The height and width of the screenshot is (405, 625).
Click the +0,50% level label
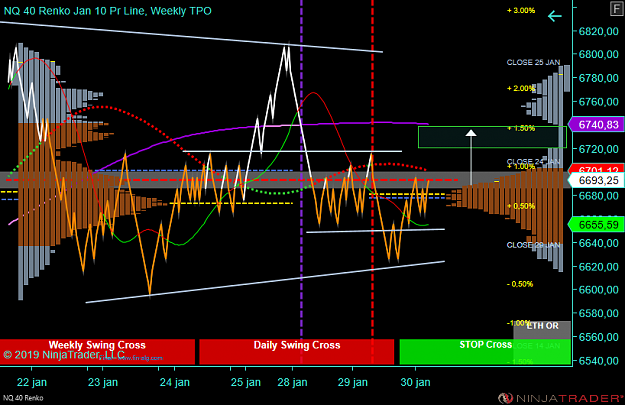click(x=521, y=206)
